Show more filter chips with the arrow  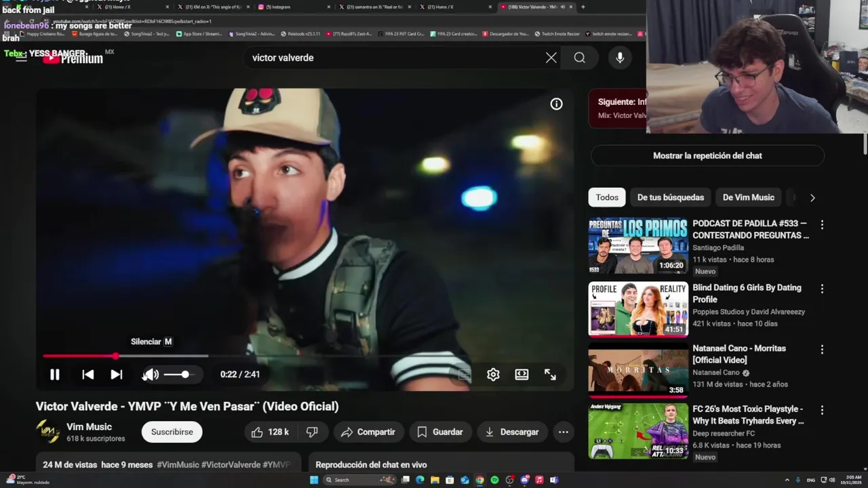coord(812,197)
